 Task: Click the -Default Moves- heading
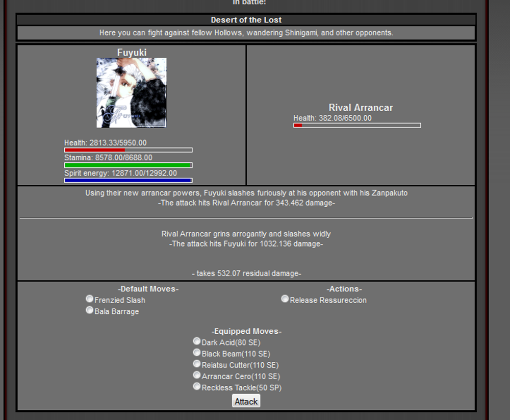[148, 289]
